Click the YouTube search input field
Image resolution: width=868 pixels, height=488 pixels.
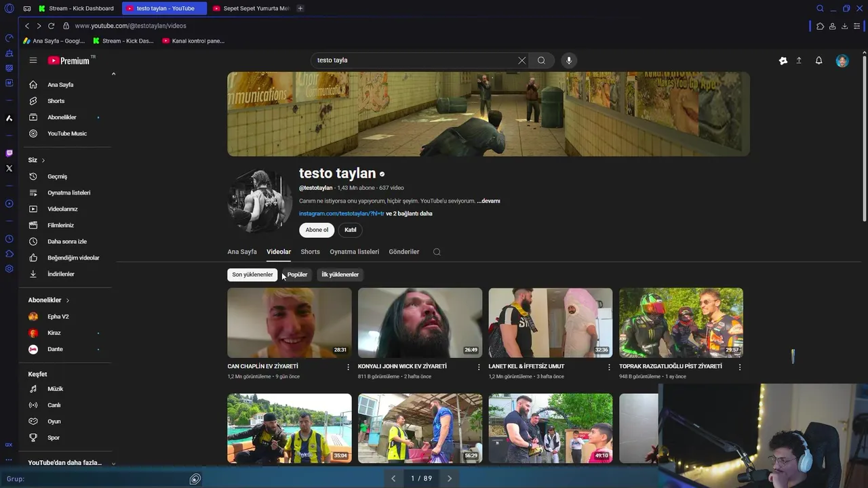(x=414, y=60)
